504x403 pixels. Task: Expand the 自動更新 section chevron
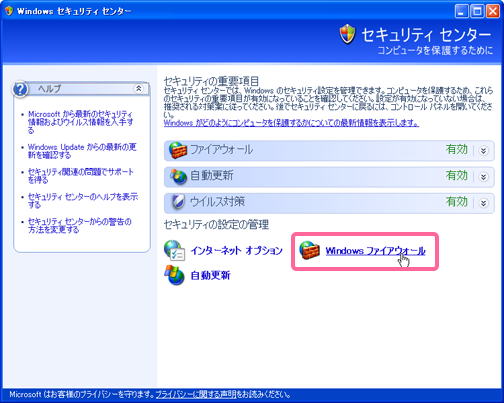(x=483, y=177)
